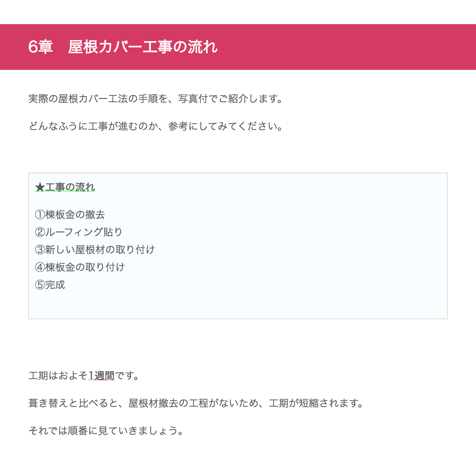Select step text 棟板金の撤去
Screen dimensions: 476x468
tap(75, 215)
